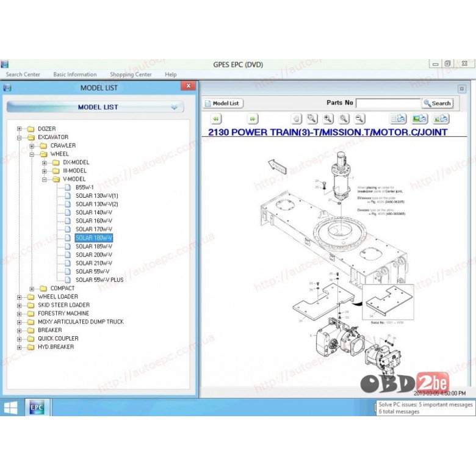Screen dimensions: 476x476
Task: Click the BREAKER folder icon
Action: pos(31,330)
